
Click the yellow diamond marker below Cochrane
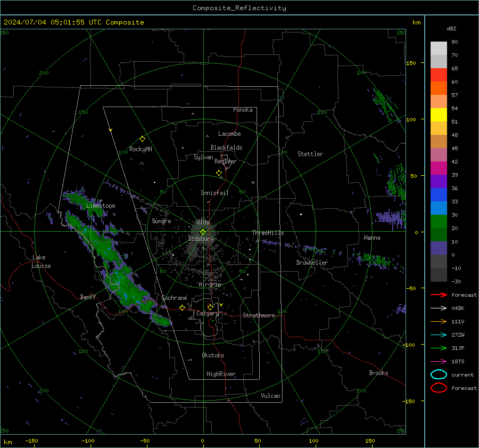(x=183, y=307)
